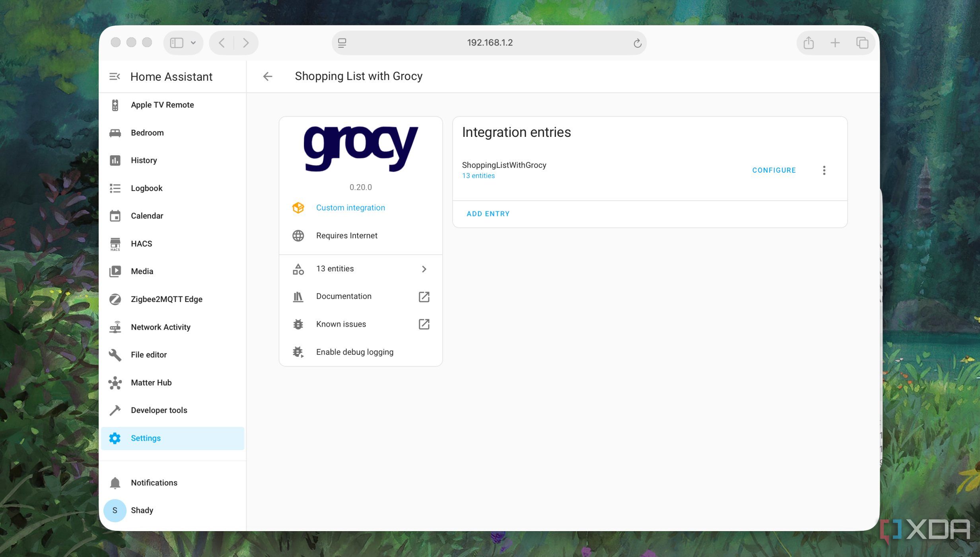Toggle Safari sidebar button
Image resolution: width=980 pixels, height=557 pixels.
(177, 43)
